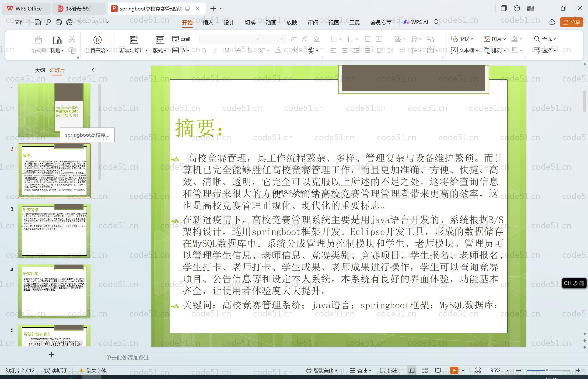Click the Save icon in quick toolbar
Viewport: 588px width, 379px height.
(38, 22)
